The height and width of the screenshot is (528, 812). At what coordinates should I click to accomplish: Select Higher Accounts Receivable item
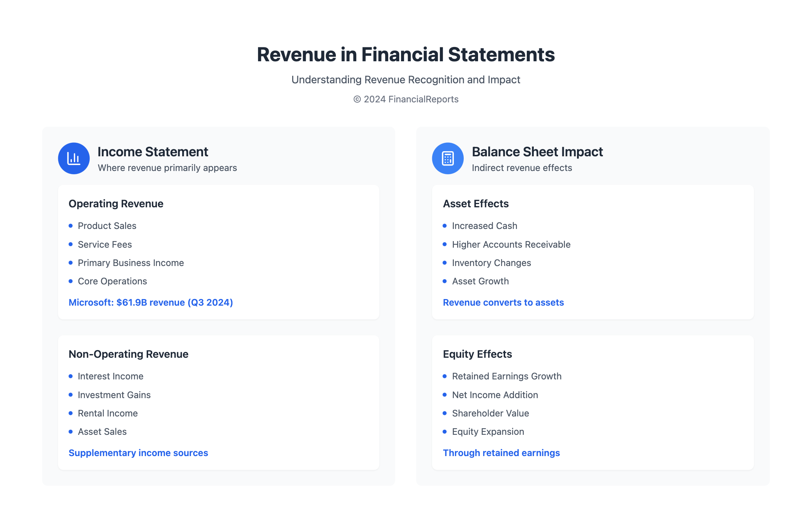tap(511, 244)
